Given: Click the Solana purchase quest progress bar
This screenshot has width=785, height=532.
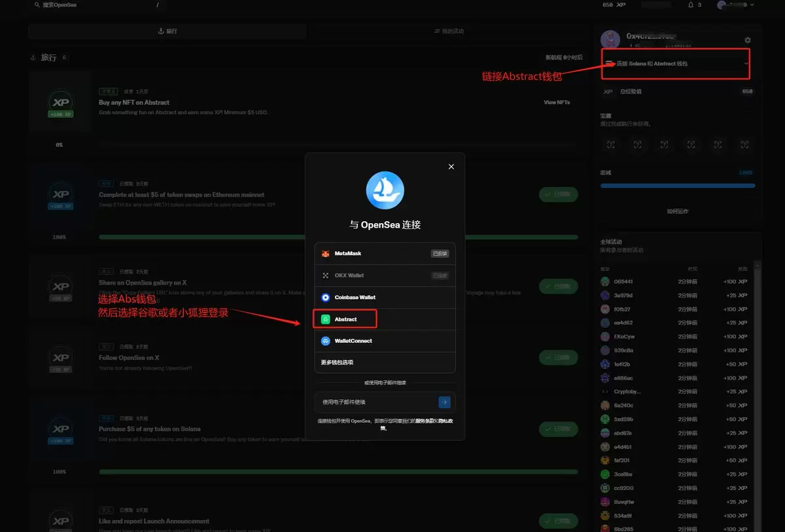Looking at the screenshot, I should [x=338, y=472].
